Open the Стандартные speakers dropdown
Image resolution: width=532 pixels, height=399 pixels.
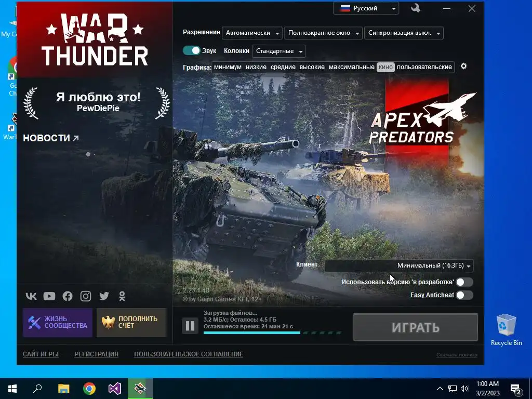click(279, 51)
